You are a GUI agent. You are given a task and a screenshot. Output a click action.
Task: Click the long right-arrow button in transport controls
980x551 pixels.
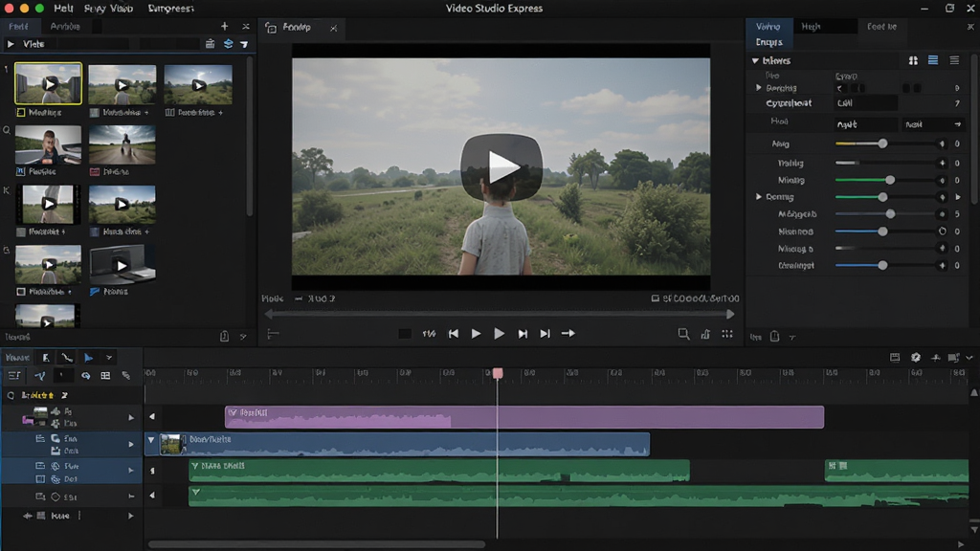pyautogui.click(x=568, y=334)
